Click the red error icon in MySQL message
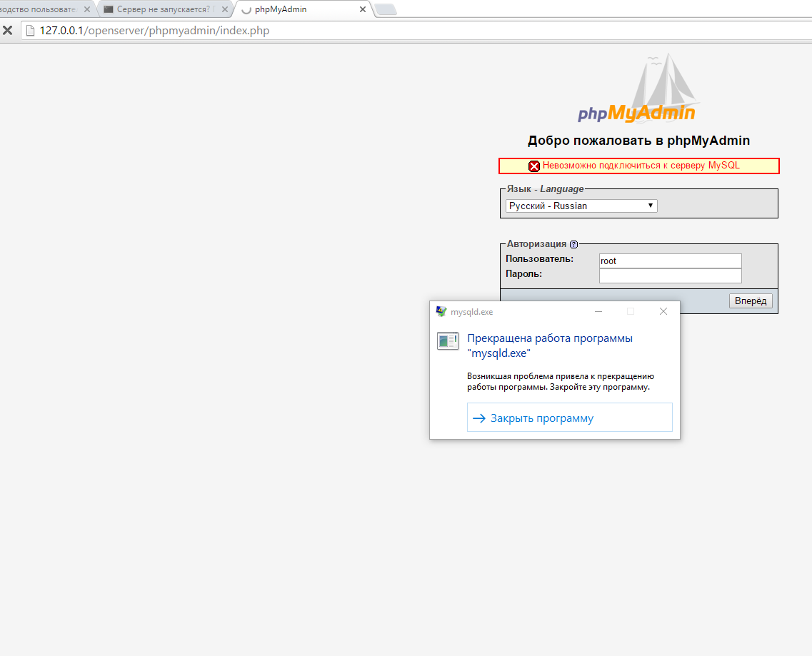This screenshot has height=656, width=812. [533, 166]
